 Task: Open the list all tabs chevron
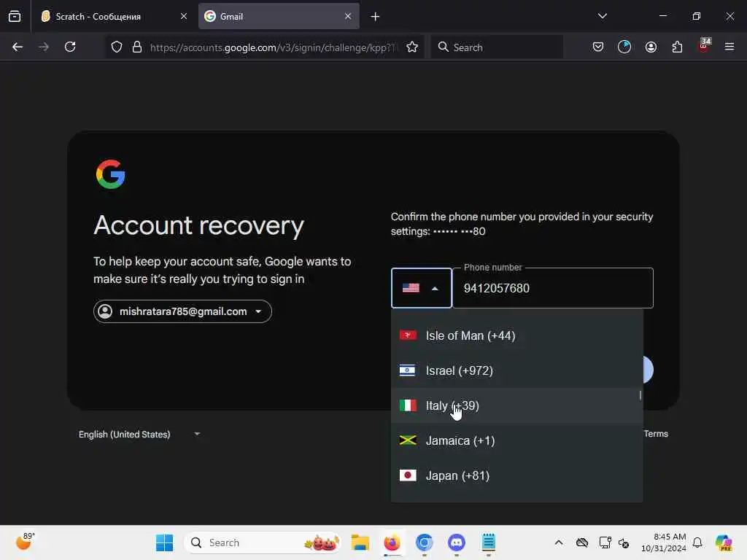(602, 16)
